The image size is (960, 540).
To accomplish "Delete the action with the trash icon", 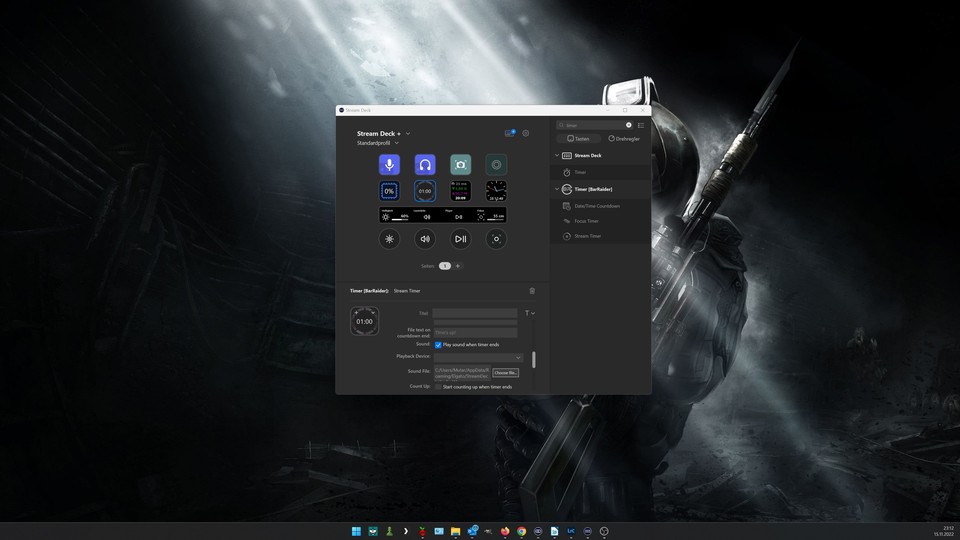I will [532, 291].
